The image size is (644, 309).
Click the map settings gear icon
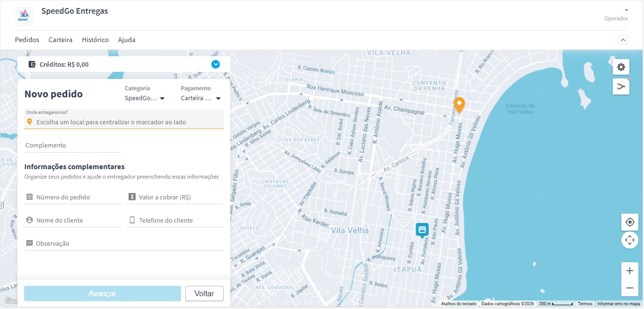pyautogui.click(x=621, y=67)
